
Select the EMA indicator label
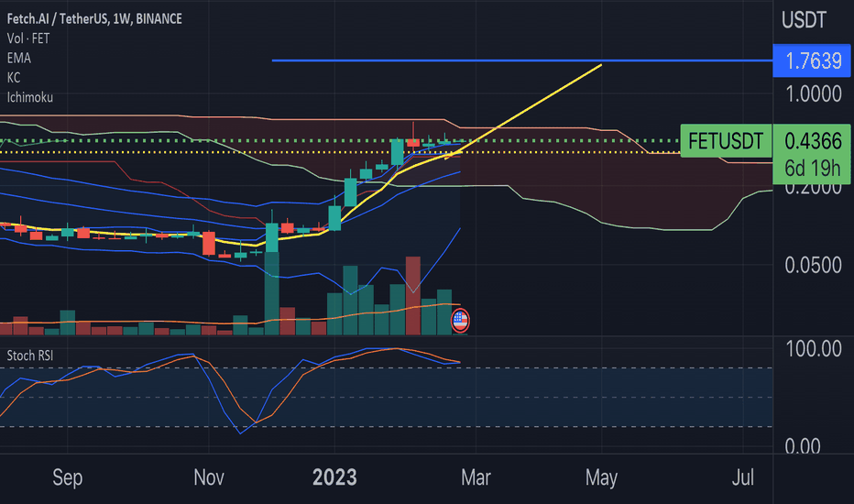coord(19,58)
